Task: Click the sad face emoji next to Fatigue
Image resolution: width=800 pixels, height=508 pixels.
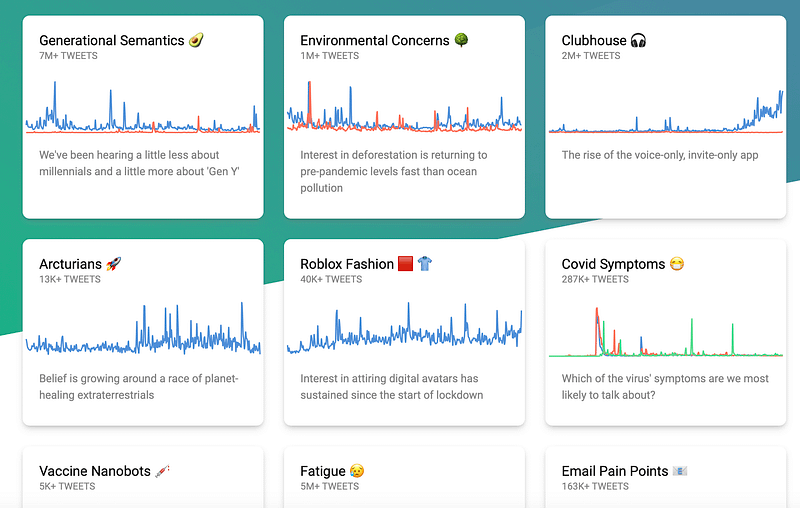Action: [x=357, y=471]
